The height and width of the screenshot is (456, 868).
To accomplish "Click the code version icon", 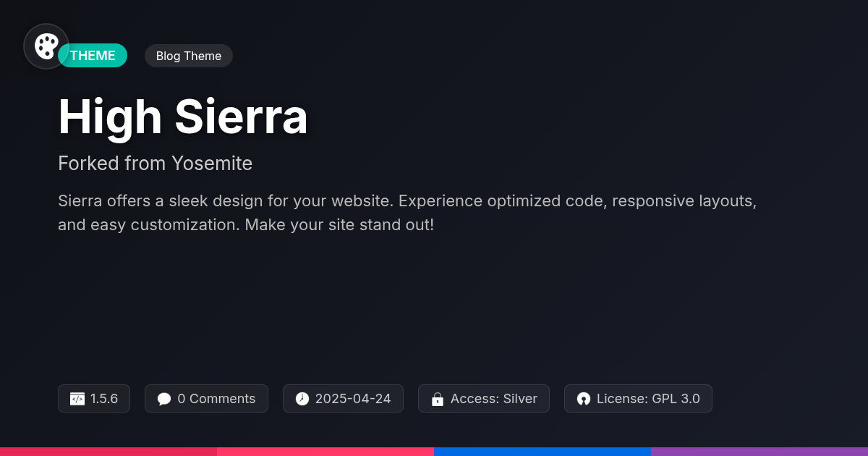I will (77, 399).
